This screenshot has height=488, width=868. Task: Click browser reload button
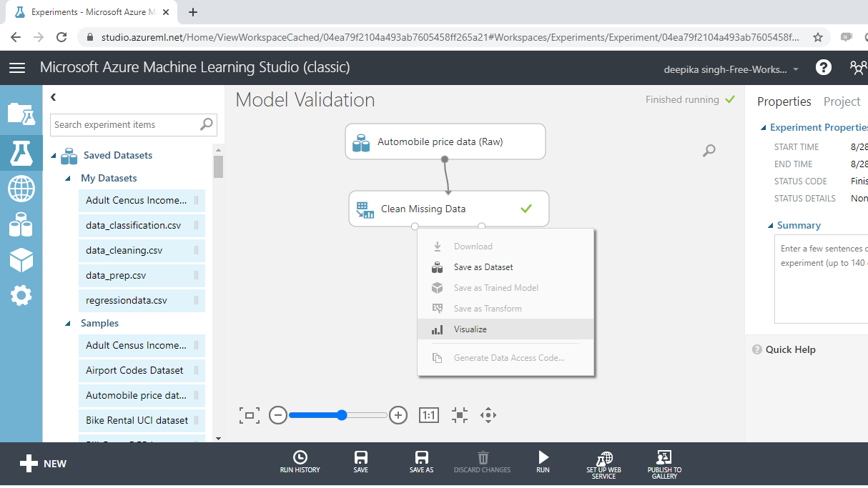[x=61, y=37]
